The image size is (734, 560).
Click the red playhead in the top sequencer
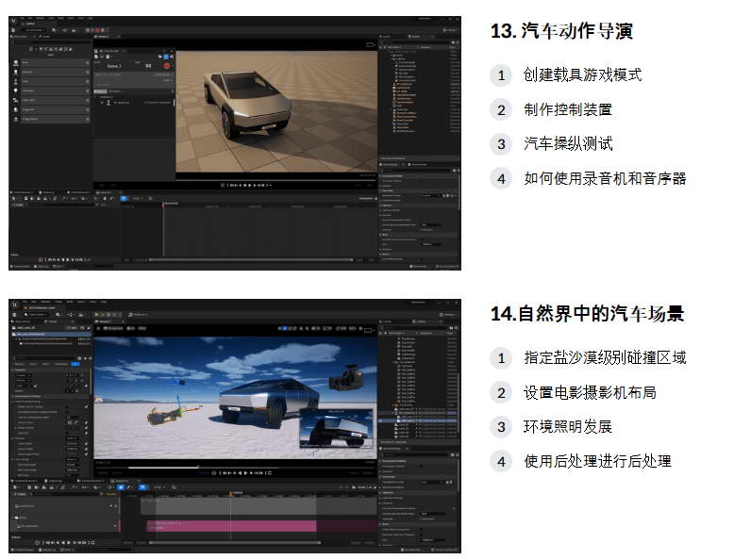click(163, 204)
